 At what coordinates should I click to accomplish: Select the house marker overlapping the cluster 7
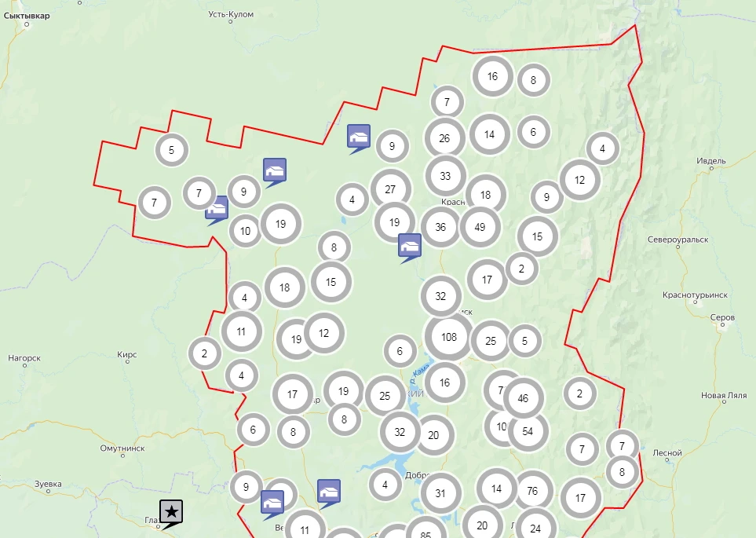click(217, 209)
